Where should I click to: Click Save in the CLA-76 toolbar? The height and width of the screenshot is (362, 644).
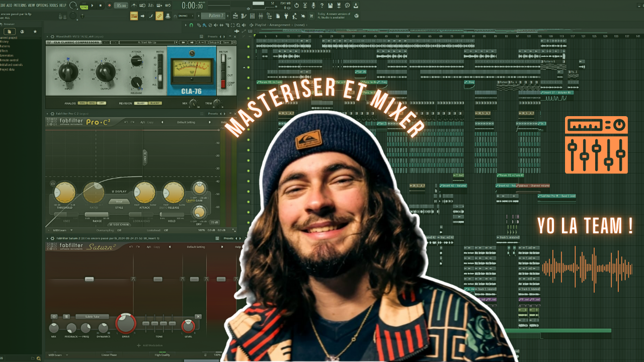pyautogui.click(x=226, y=42)
